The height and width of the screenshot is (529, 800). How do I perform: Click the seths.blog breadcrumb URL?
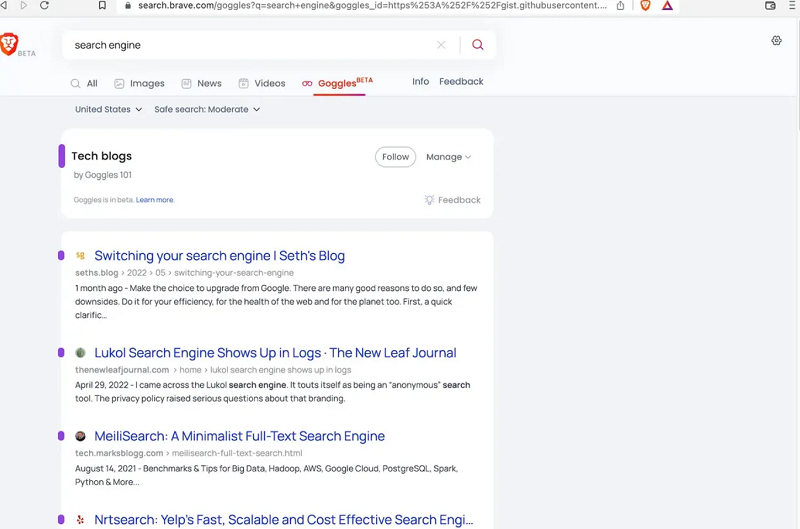tap(184, 273)
